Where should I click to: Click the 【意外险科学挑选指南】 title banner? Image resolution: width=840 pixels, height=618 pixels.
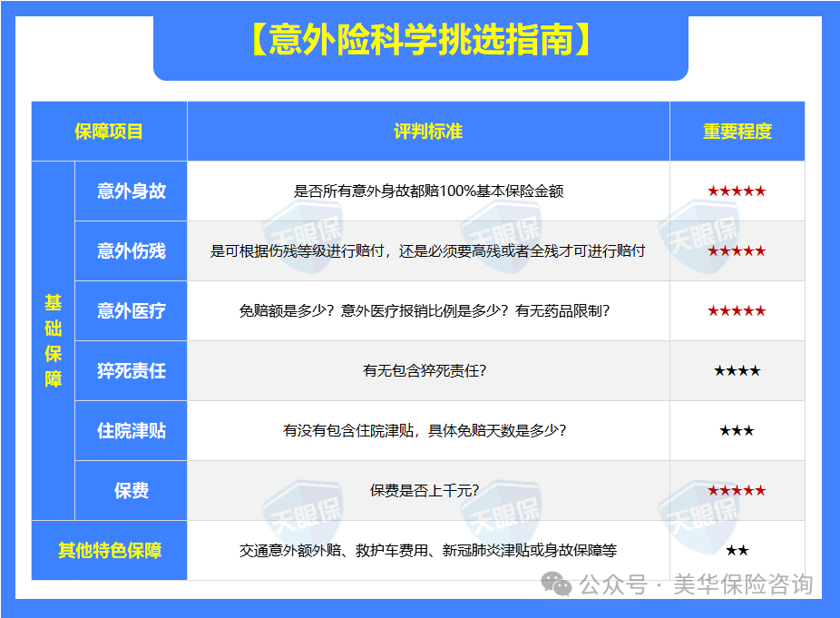pos(420,38)
